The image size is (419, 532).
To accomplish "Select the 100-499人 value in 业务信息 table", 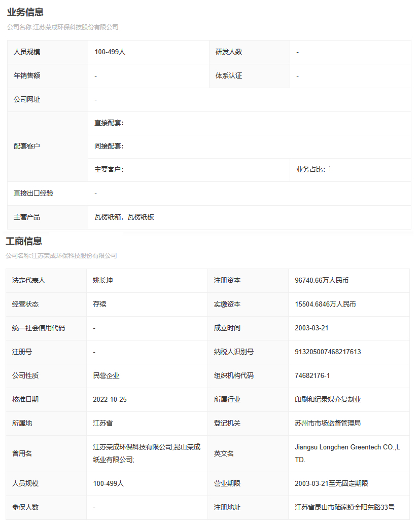I will pos(110,52).
